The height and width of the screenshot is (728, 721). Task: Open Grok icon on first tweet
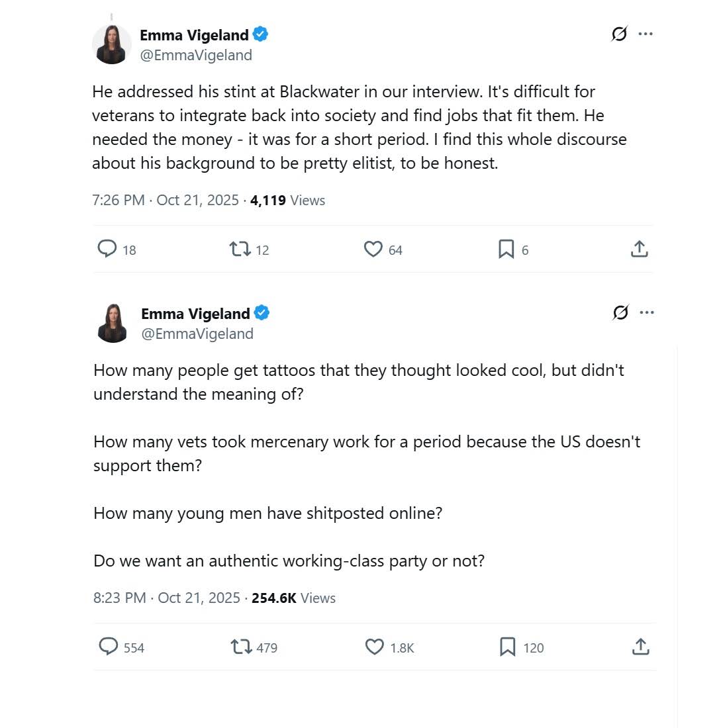pos(619,34)
